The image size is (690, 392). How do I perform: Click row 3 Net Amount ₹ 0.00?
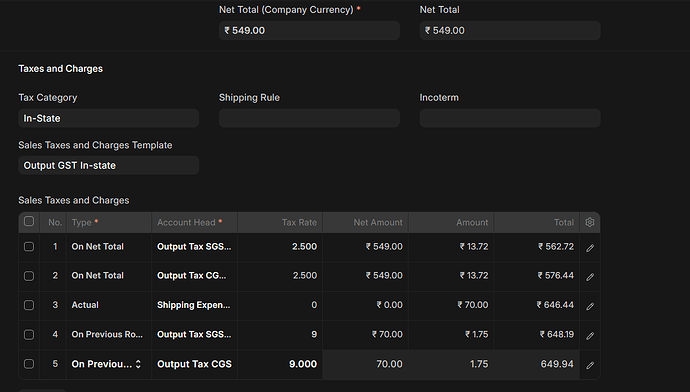(389, 305)
